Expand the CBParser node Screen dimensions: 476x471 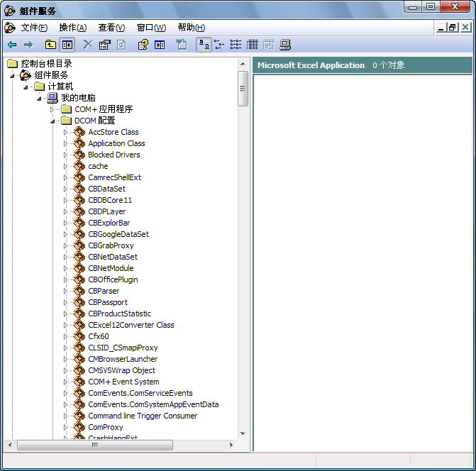pyautogui.click(x=65, y=291)
